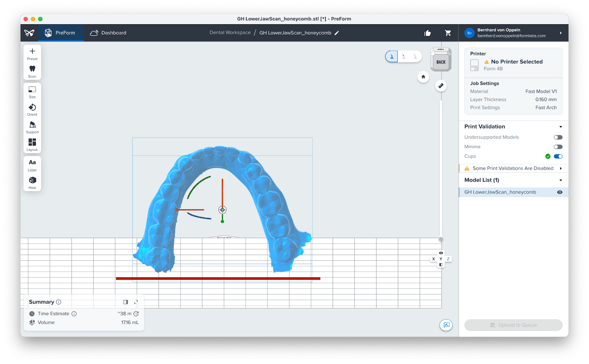Select the Hole tool

click(32, 182)
